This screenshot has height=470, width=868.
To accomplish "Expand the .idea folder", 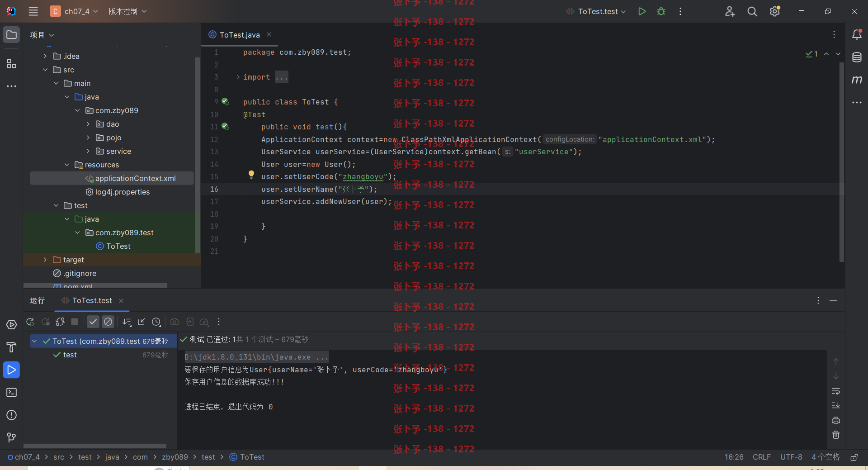I will [x=45, y=56].
